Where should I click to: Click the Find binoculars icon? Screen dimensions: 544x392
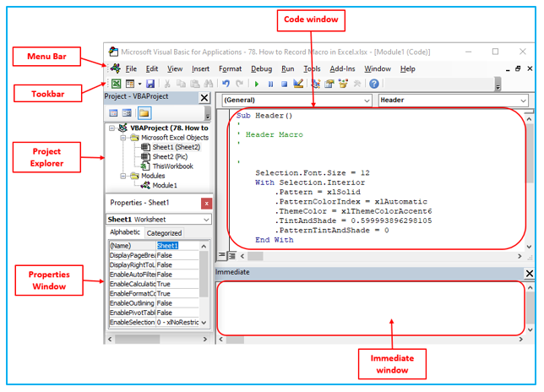tap(209, 84)
